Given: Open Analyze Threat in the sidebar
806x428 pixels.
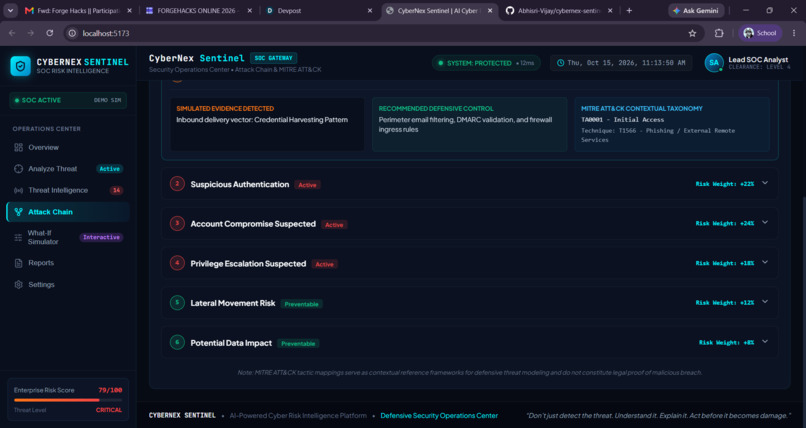Looking at the screenshot, I should point(67,169).
